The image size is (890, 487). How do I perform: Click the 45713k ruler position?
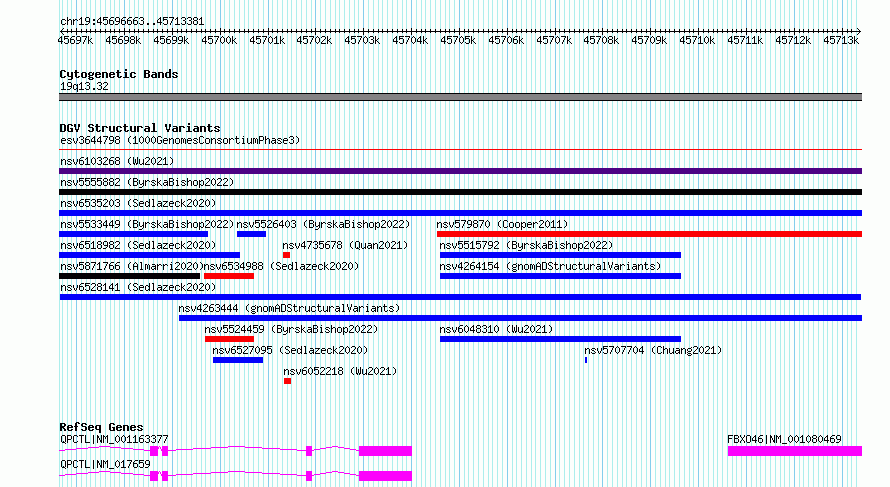(x=841, y=40)
